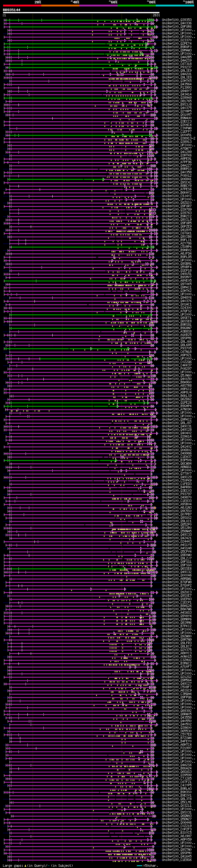Click the white query sequence bar
The width and height of the screenshot is (197, 868).
[81, 12]
